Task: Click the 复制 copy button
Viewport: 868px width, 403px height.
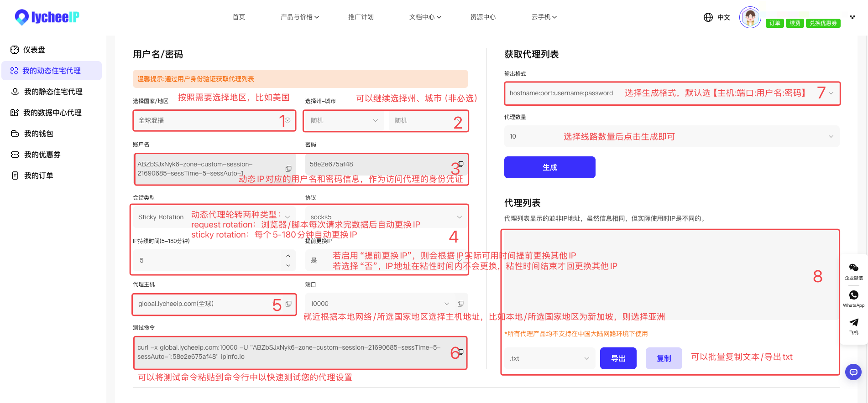Action: click(x=664, y=358)
